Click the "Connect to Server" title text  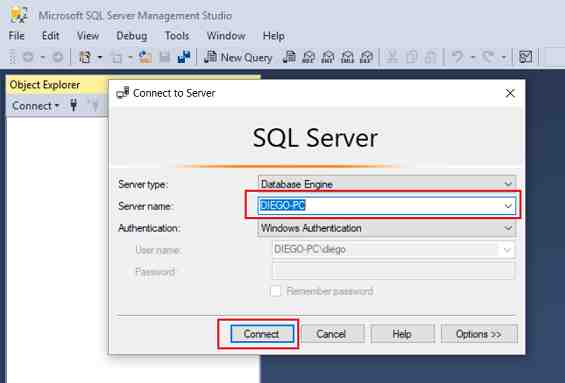pos(174,93)
